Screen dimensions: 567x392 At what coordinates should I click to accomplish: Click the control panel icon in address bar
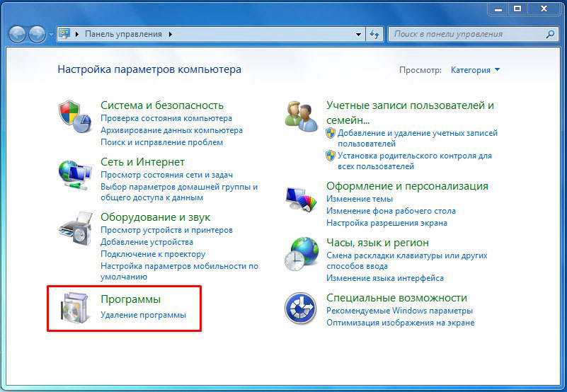coord(64,34)
